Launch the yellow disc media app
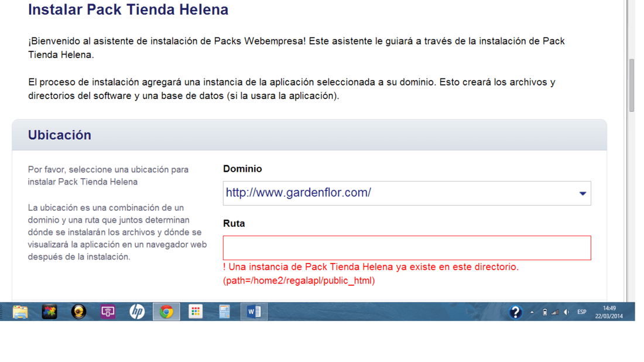Viewport: 644px width, 362px height. (x=78, y=312)
